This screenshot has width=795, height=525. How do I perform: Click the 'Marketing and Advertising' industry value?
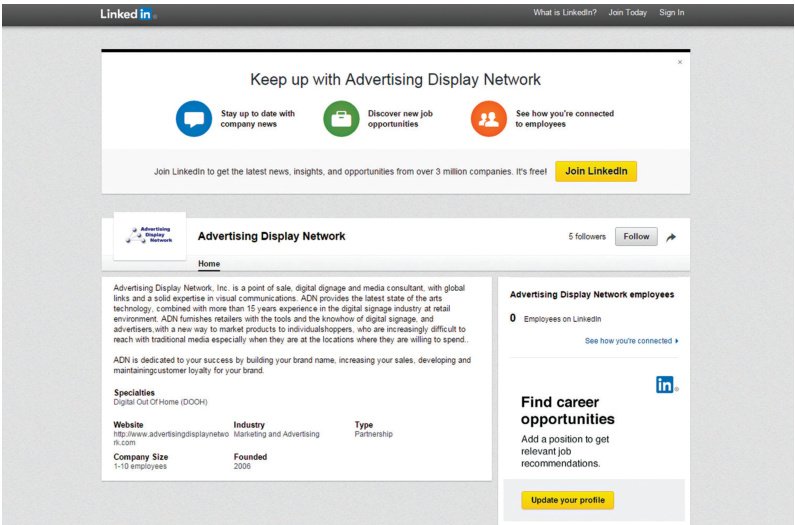276,434
